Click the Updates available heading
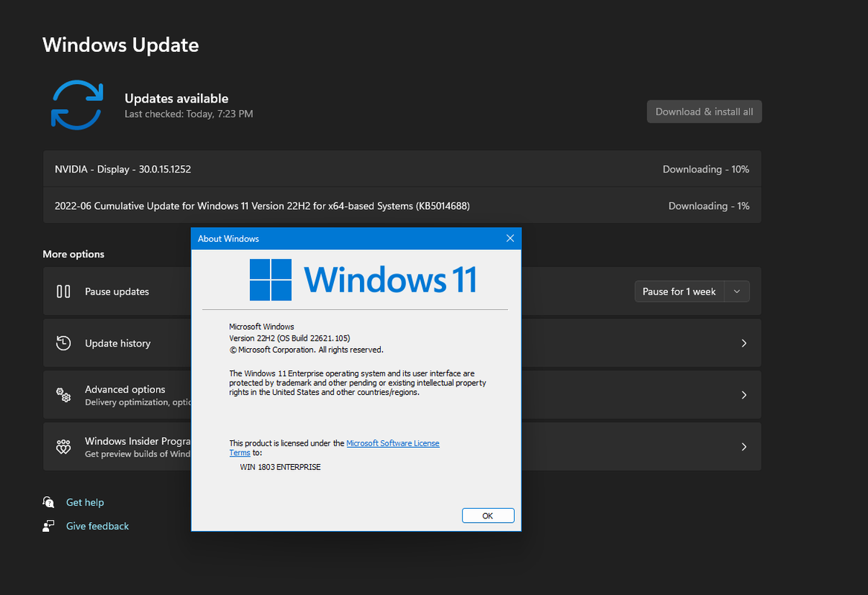Image resolution: width=868 pixels, height=595 pixels. click(x=176, y=98)
